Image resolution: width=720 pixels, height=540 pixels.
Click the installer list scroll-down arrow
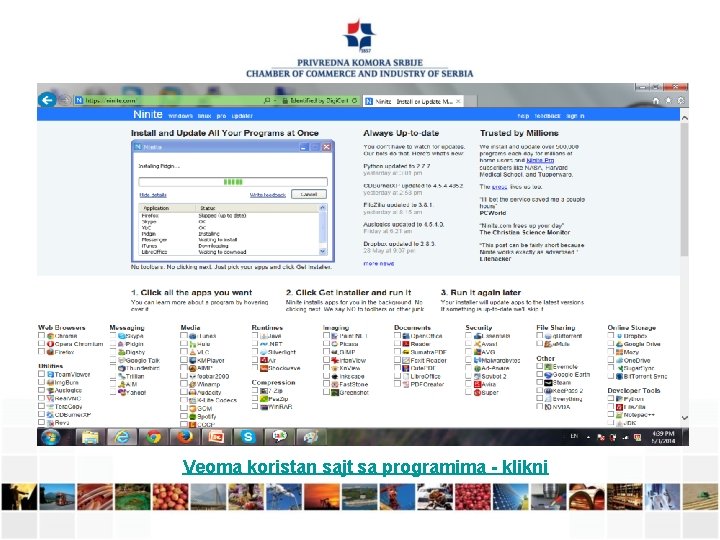point(323,251)
